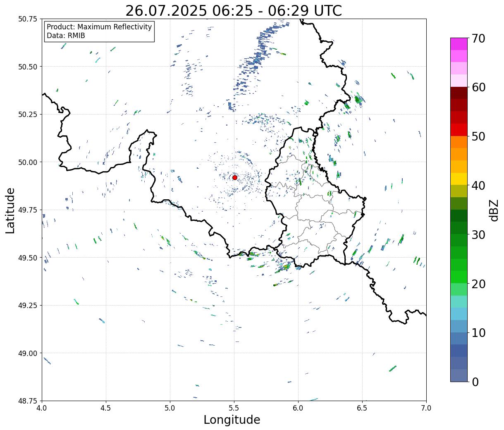504x430 pixels.
Task: Click the colorbar tick label 50
Action: (478, 136)
